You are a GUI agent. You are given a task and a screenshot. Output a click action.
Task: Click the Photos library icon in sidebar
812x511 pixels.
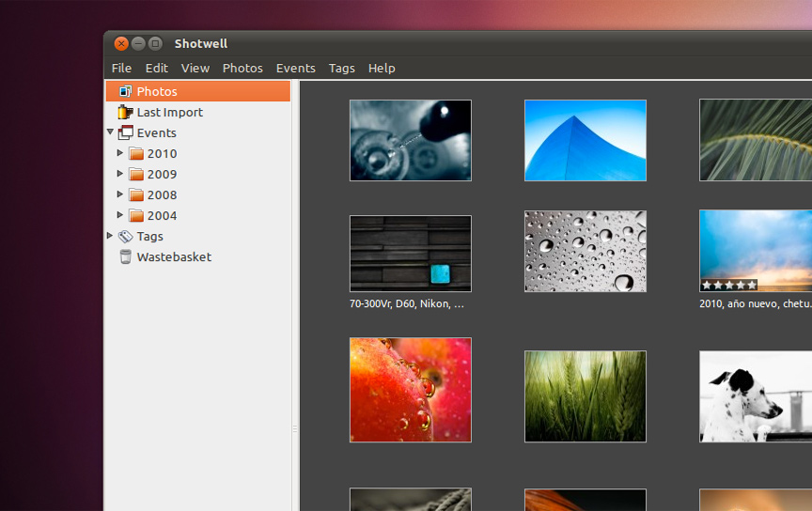(x=125, y=92)
